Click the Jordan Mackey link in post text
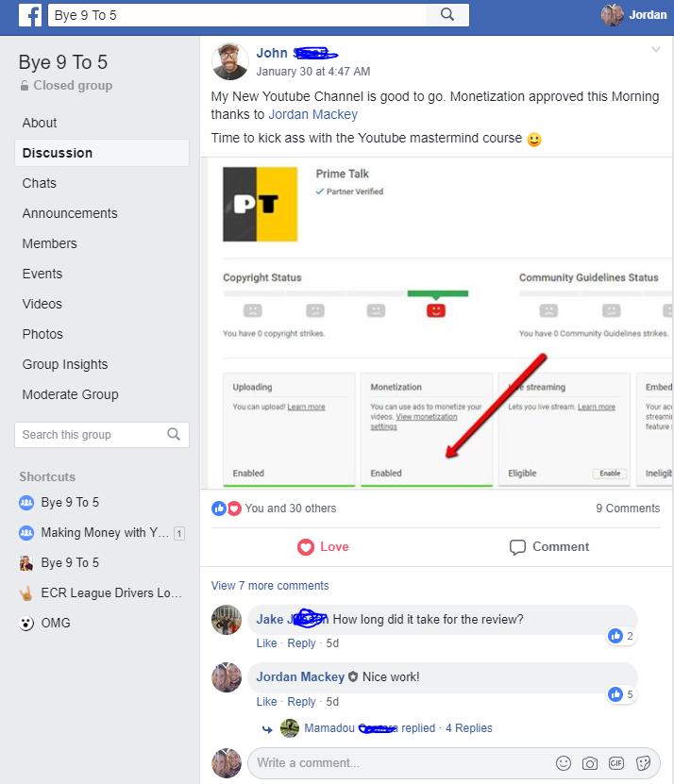Image resolution: width=674 pixels, height=784 pixels. coord(313,114)
